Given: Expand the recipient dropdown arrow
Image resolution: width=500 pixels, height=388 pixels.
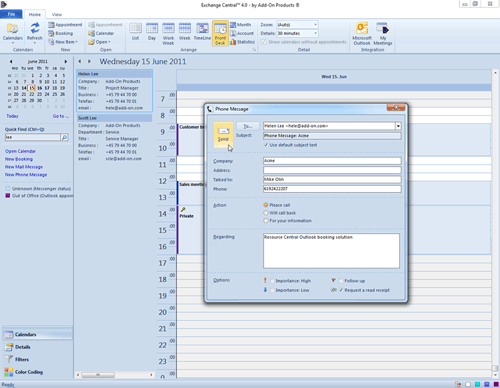Looking at the screenshot, I should [x=398, y=126].
